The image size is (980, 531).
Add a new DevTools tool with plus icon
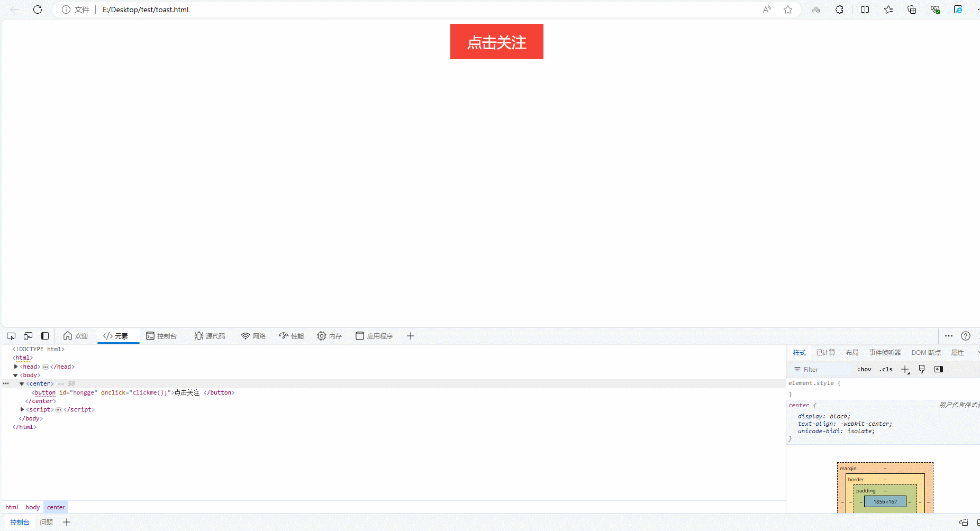pyautogui.click(x=411, y=336)
